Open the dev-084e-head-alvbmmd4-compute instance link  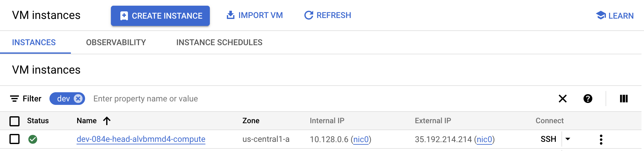[141, 139]
